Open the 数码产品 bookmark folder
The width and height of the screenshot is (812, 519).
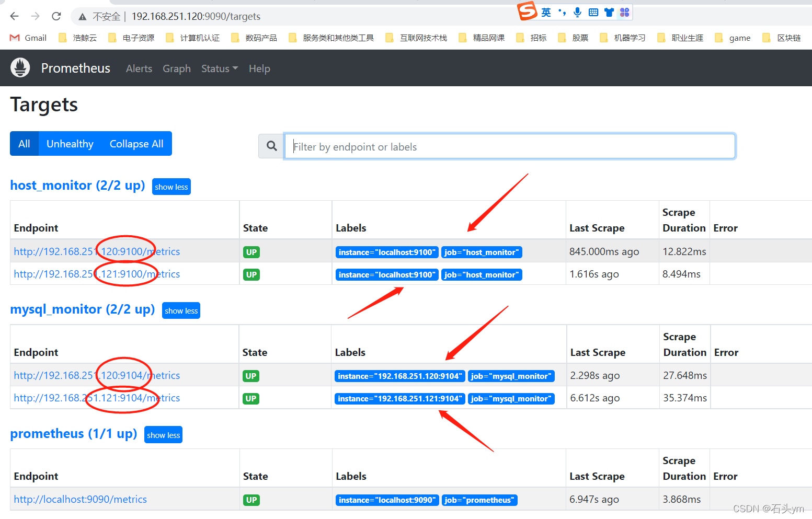[x=254, y=38]
